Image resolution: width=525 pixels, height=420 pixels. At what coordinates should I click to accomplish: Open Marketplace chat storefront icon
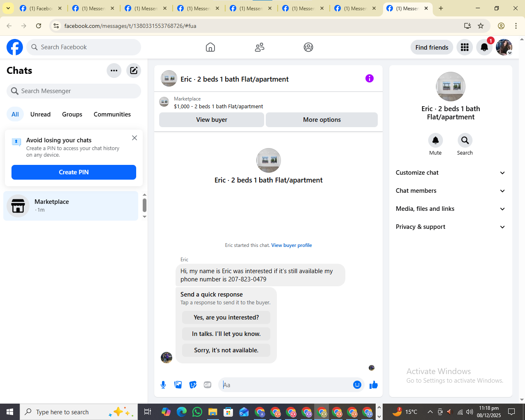pos(18,206)
